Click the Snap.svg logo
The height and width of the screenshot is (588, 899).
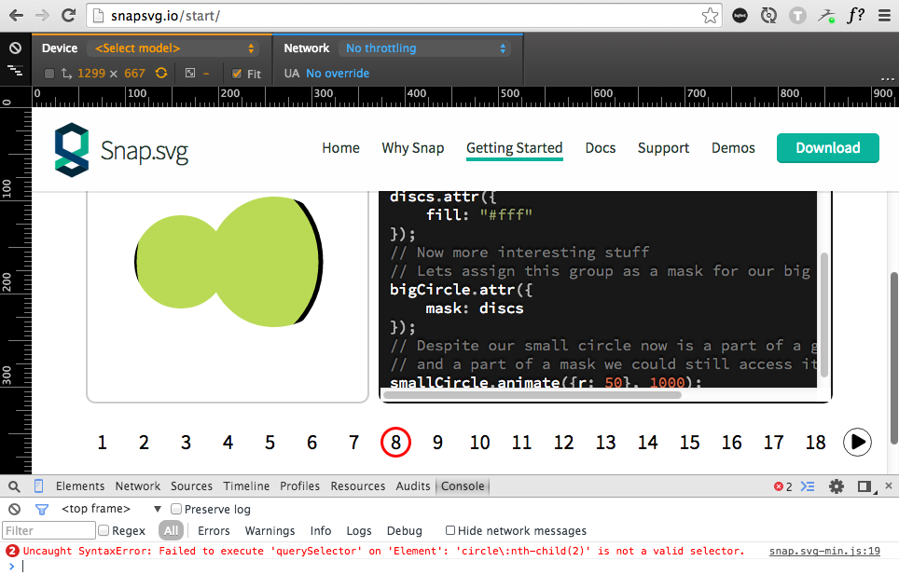121,150
